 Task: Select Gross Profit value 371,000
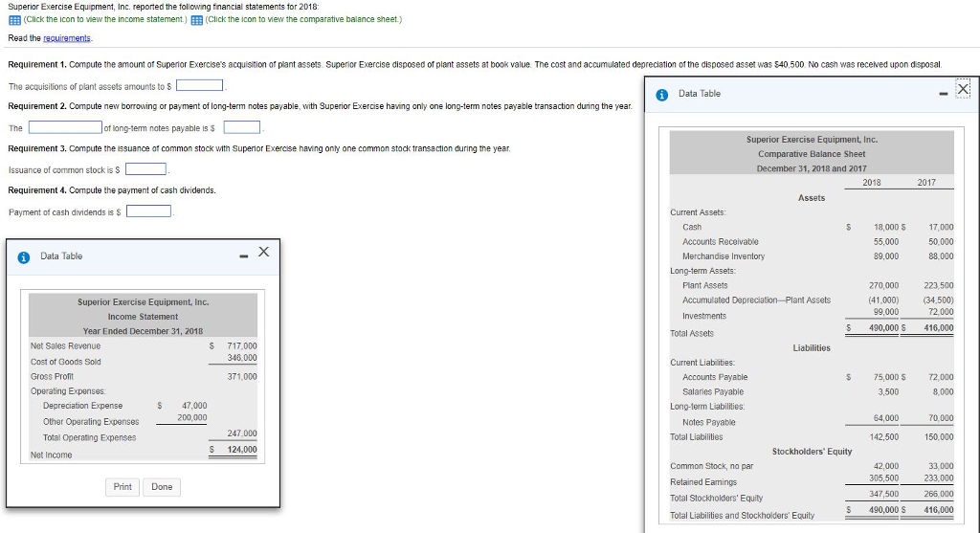[x=242, y=377]
